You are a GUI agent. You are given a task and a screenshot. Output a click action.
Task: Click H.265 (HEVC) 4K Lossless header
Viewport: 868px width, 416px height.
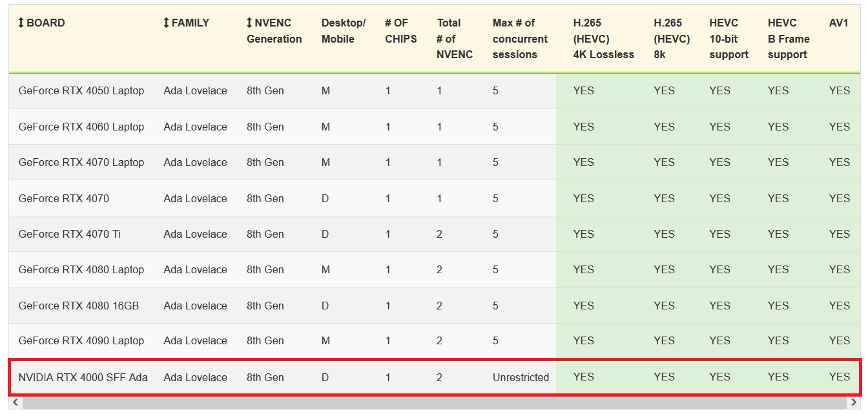pos(604,39)
